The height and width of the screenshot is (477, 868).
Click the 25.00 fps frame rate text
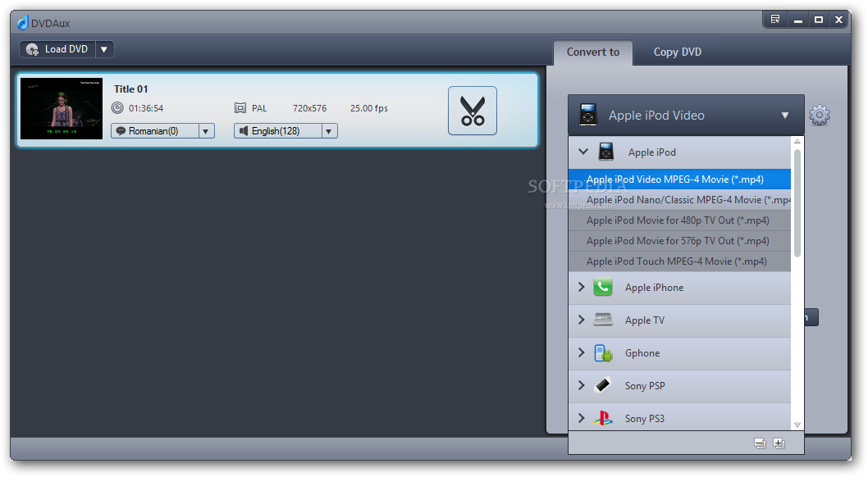tap(368, 108)
